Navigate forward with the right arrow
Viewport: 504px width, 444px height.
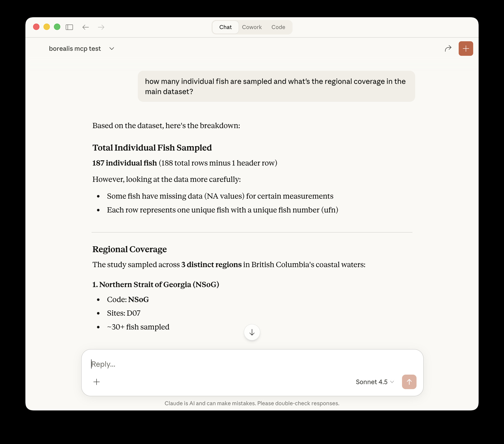tap(101, 27)
